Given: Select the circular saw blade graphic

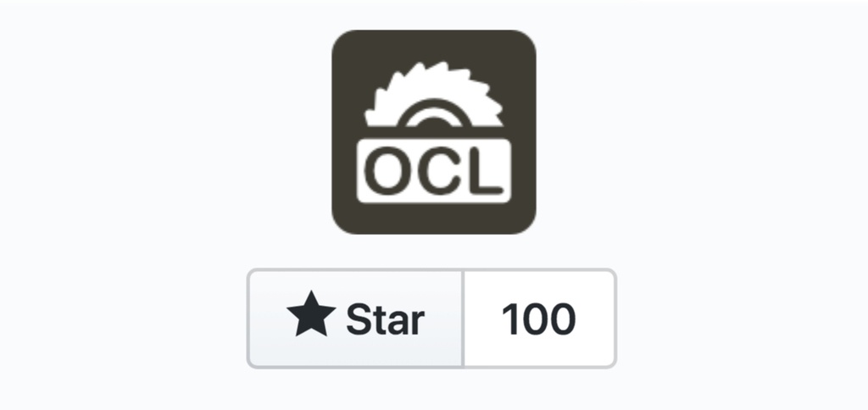Looking at the screenshot, I should click(433, 94).
